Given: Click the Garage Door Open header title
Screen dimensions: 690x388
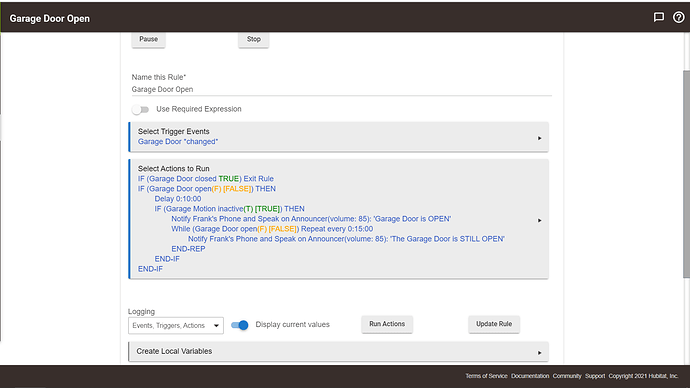Looking at the screenshot, I should click(x=50, y=18).
